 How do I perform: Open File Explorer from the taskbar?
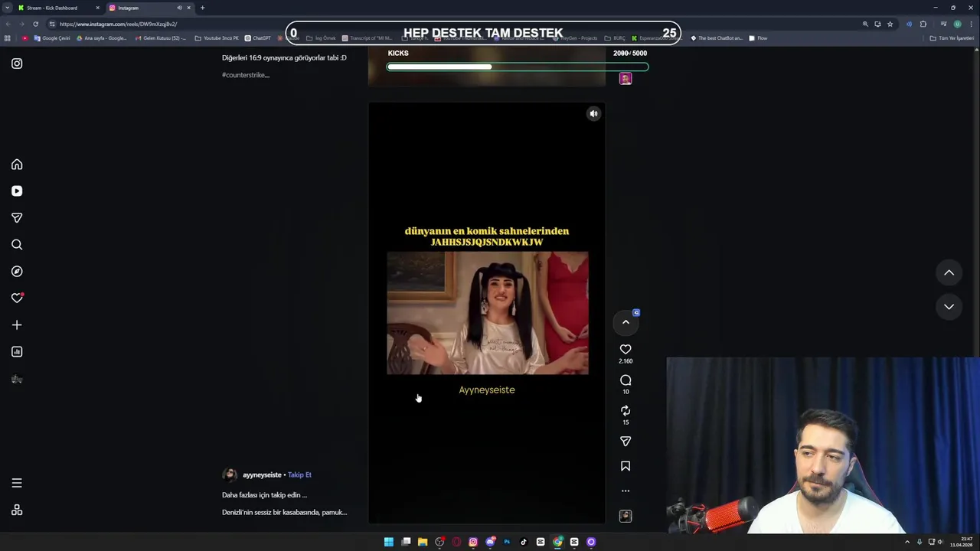(423, 542)
